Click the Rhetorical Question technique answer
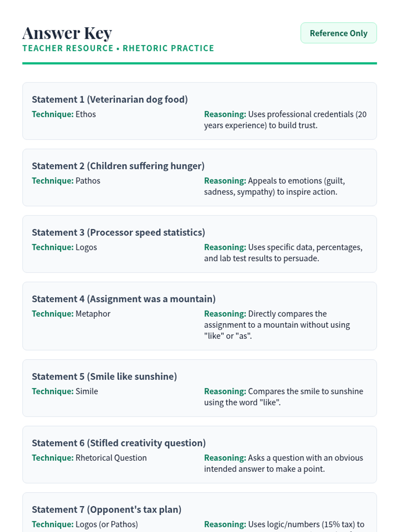Viewport: 399px width, 532px height. point(111,458)
